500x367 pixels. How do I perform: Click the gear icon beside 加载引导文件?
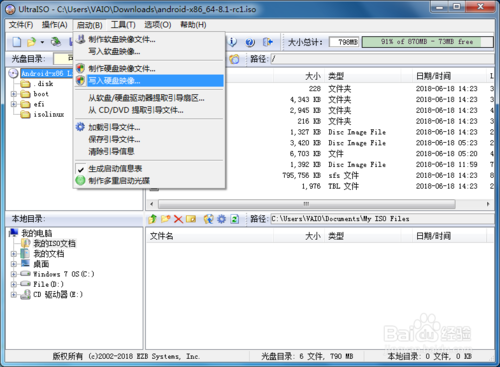[80, 127]
